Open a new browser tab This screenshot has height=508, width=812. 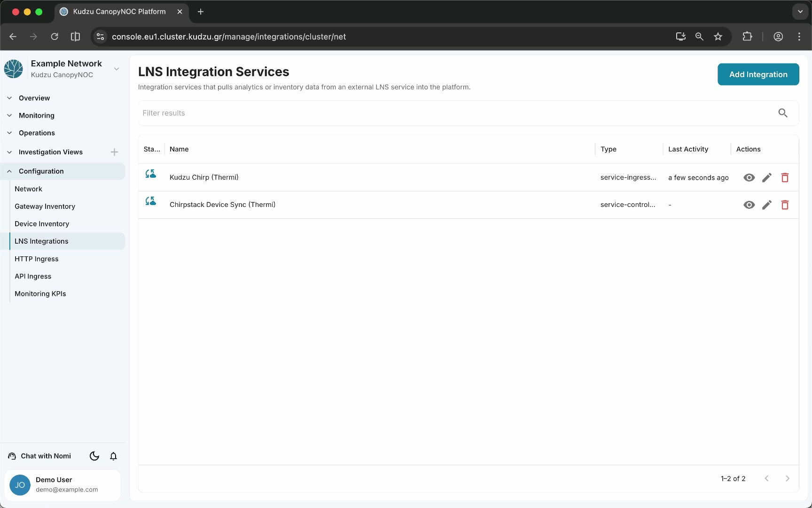click(x=201, y=12)
